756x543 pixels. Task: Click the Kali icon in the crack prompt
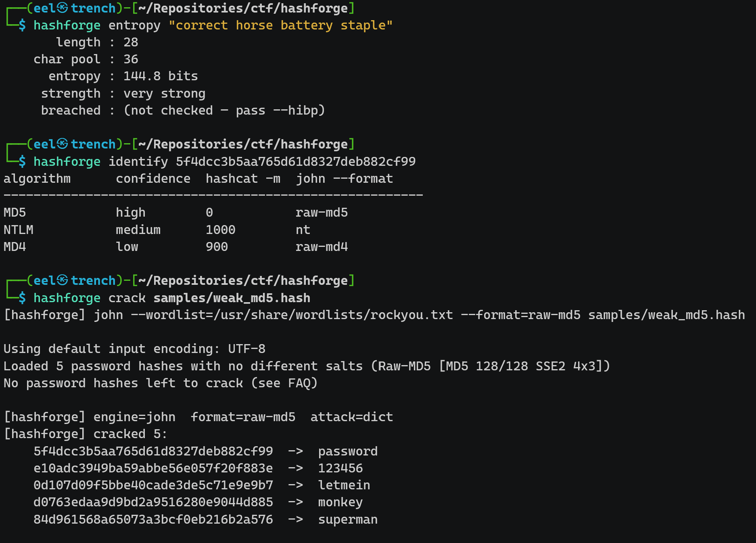pos(62,280)
